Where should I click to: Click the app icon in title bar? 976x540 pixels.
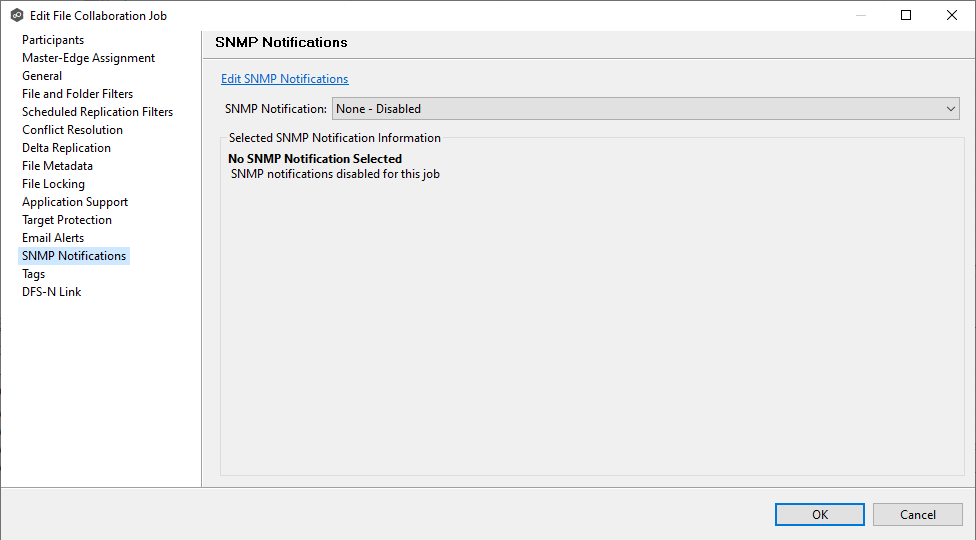[x=16, y=15]
